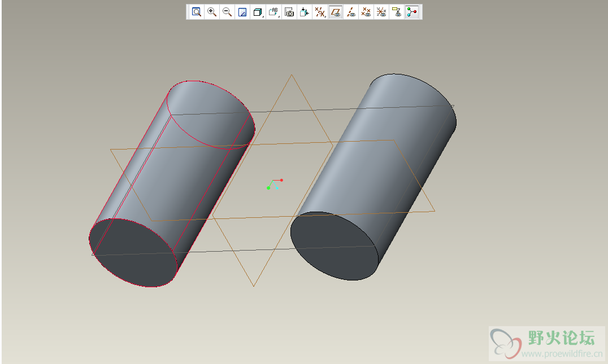
Task: Toggle datum point display
Action: point(366,12)
